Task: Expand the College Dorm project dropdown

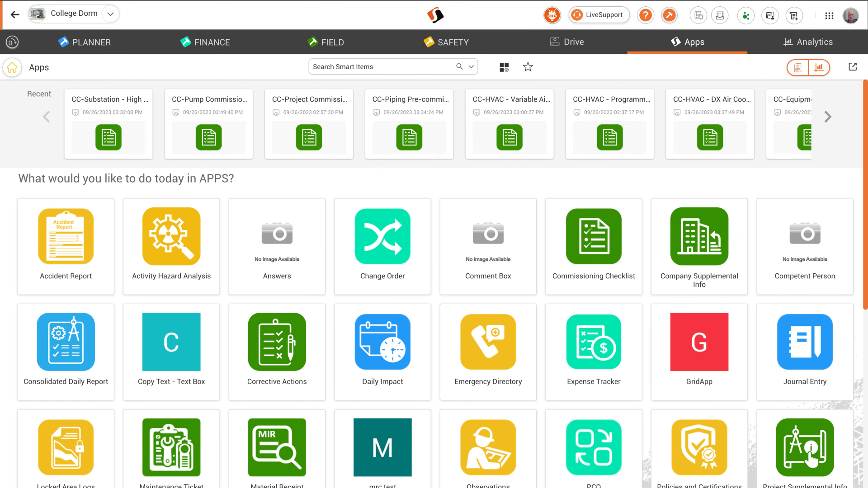Action: tap(110, 14)
